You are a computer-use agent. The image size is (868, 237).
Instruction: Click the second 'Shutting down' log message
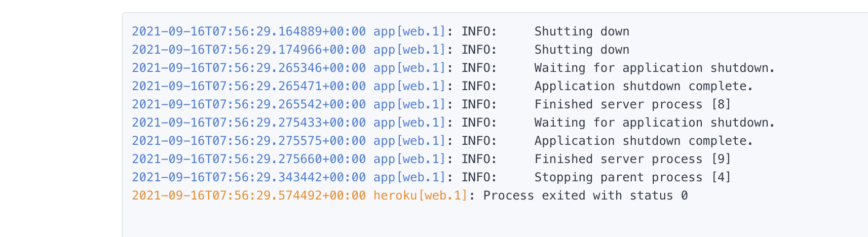[x=582, y=50]
